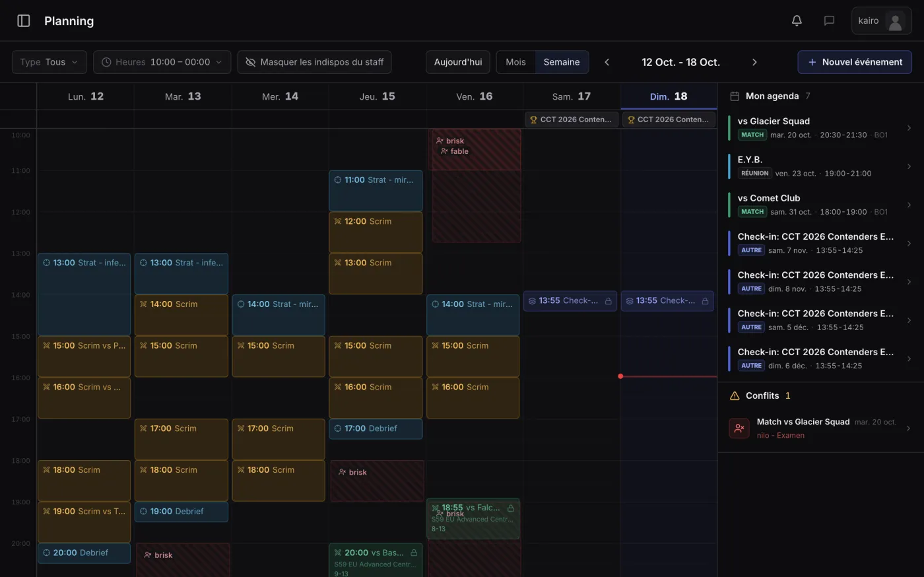The image size is (924, 577).
Task: Select Ven. 16 day header
Action: coord(475,96)
